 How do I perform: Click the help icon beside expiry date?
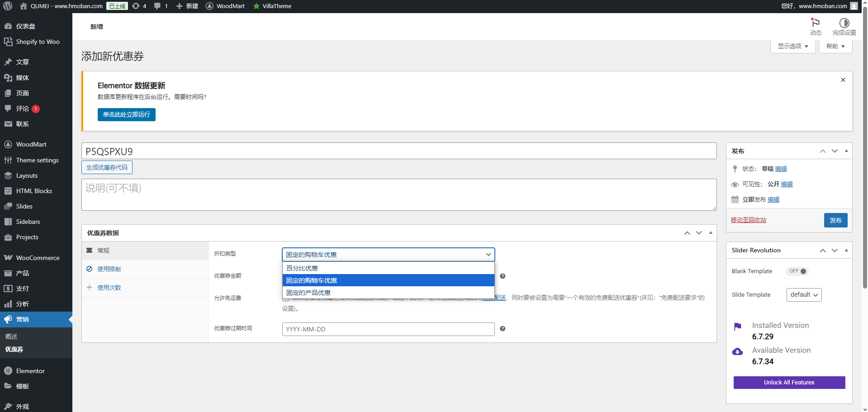(503, 329)
